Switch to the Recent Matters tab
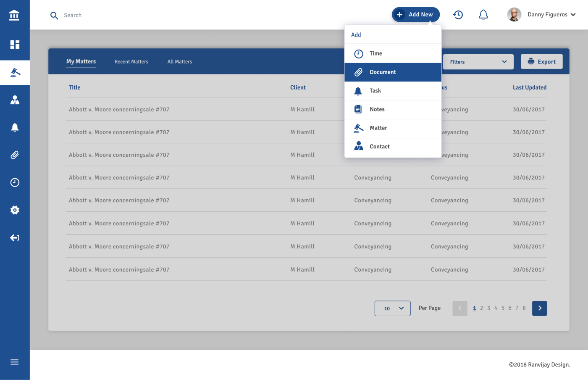 click(131, 62)
